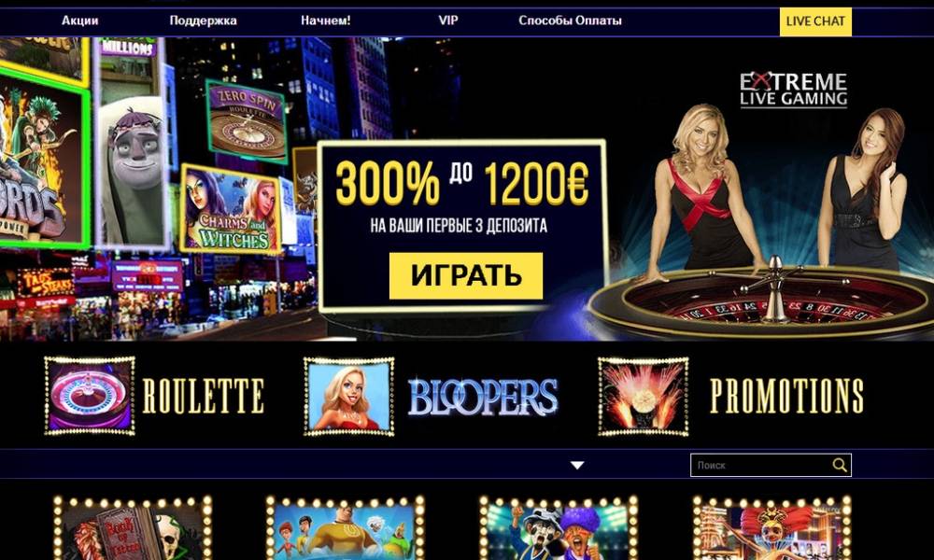Screen dimensions: 934x560
Task: Click the Extreme Live Gaming logo
Action: [x=793, y=90]
